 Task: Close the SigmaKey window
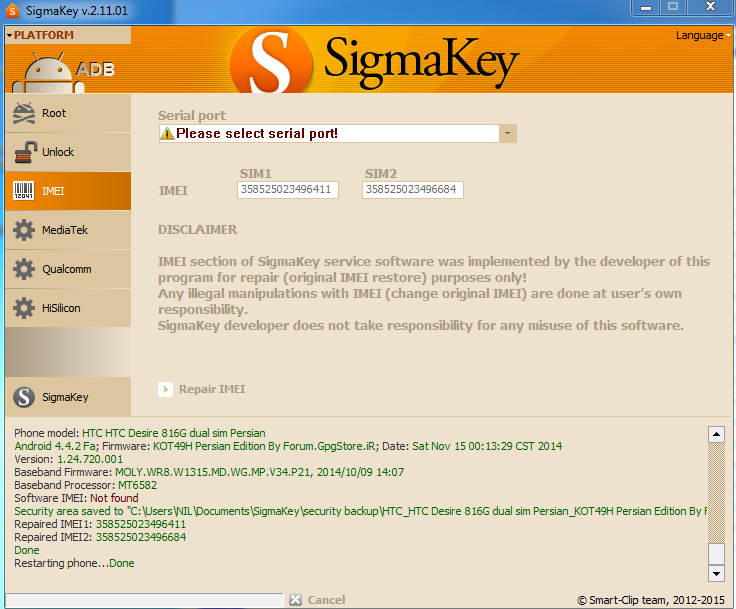[711, 7]
